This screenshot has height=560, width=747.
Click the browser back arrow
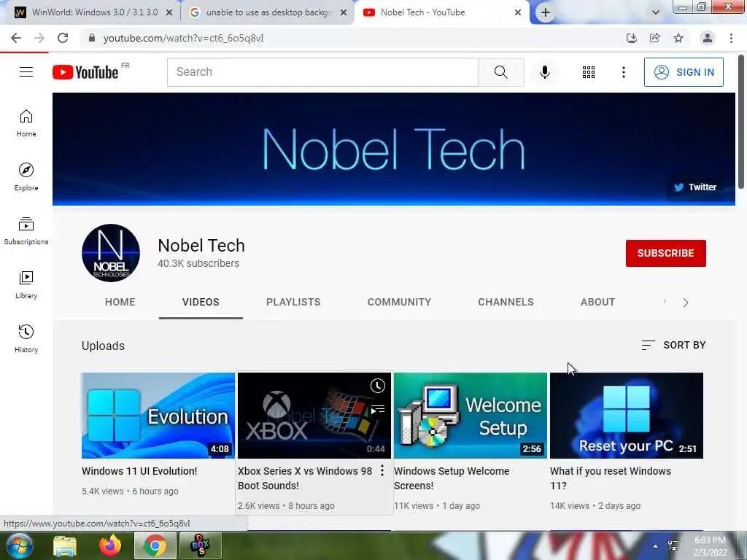click(16, 38)
